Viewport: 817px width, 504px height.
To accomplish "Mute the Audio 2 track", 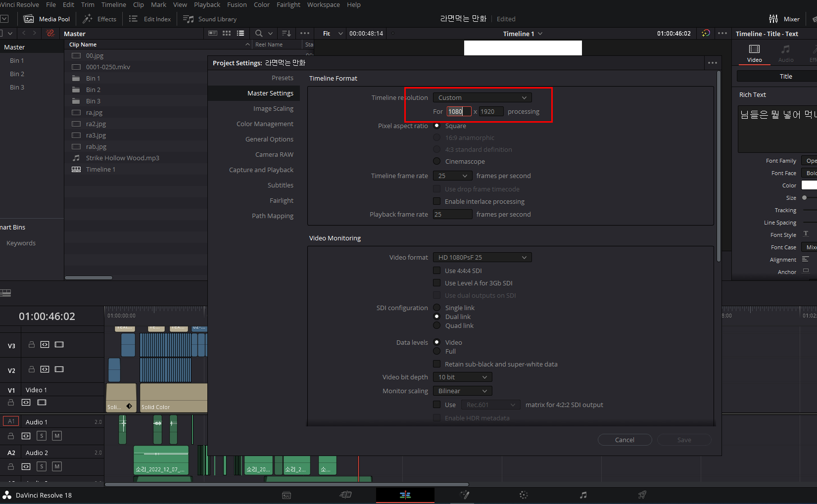I will pos(57,466).
